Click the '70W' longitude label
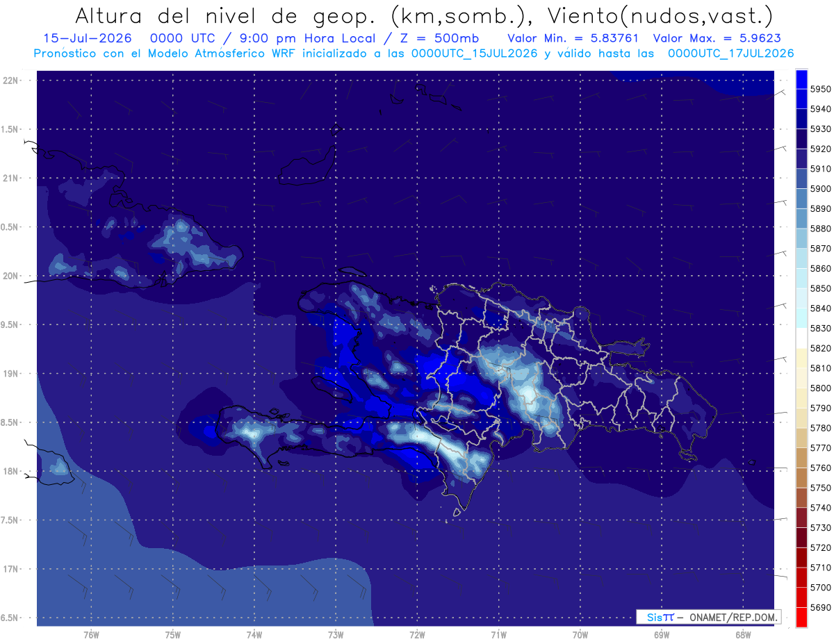The width and height of the screenshot is (834, 644). pos(580,634)
